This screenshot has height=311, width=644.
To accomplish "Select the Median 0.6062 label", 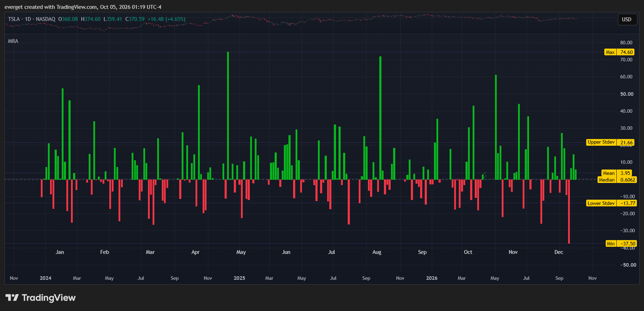I will pos(617,180).
